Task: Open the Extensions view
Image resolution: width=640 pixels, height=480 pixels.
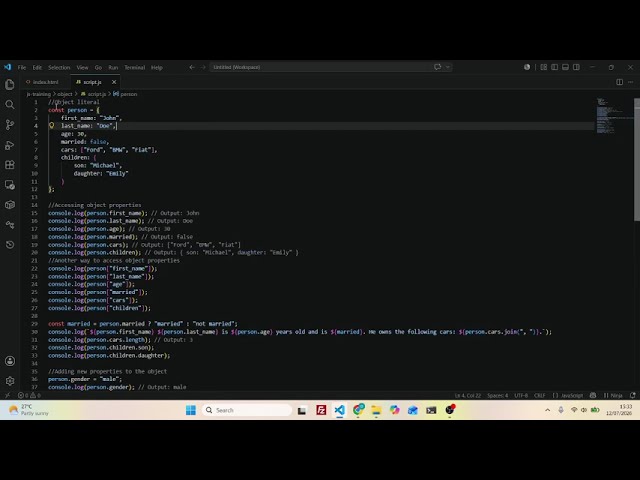Action: 10,165
